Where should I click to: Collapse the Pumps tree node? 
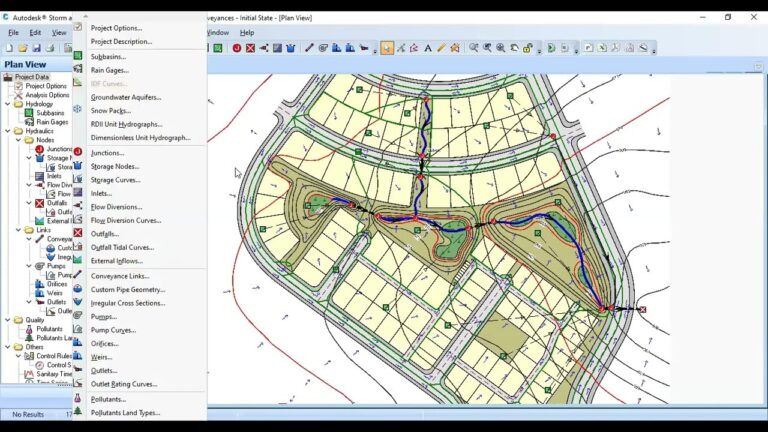(x=29, y=266)
